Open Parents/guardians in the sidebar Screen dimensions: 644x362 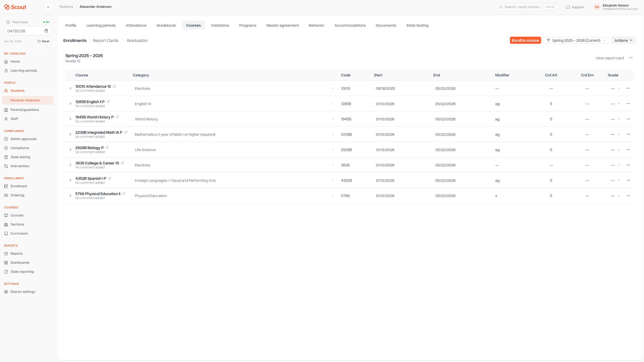pyautogui.click(x=25, y=110)
